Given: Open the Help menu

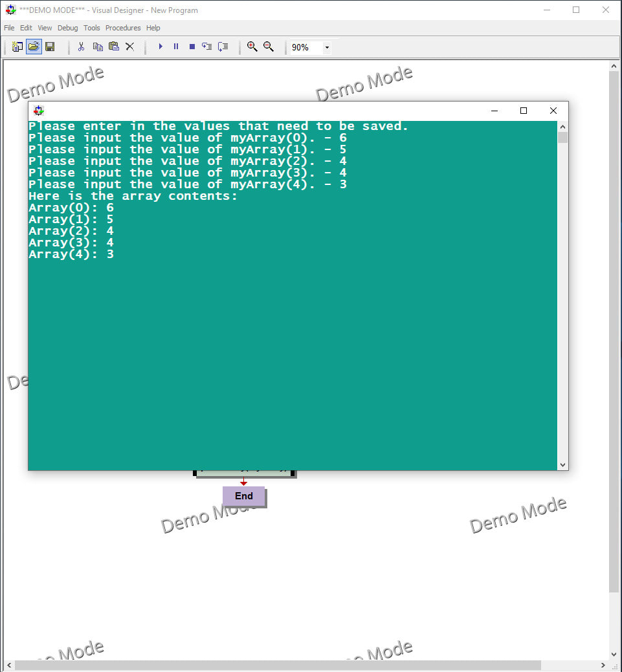Looking at the screenshot, I should (x=153, y=28).
